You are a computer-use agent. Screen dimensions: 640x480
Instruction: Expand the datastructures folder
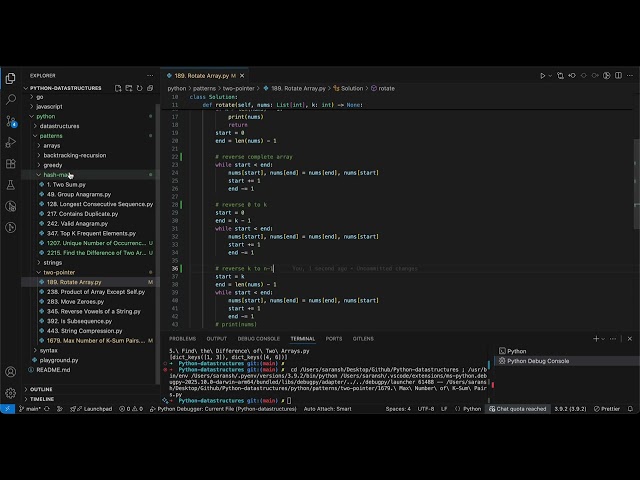click(x=92, y=126)
